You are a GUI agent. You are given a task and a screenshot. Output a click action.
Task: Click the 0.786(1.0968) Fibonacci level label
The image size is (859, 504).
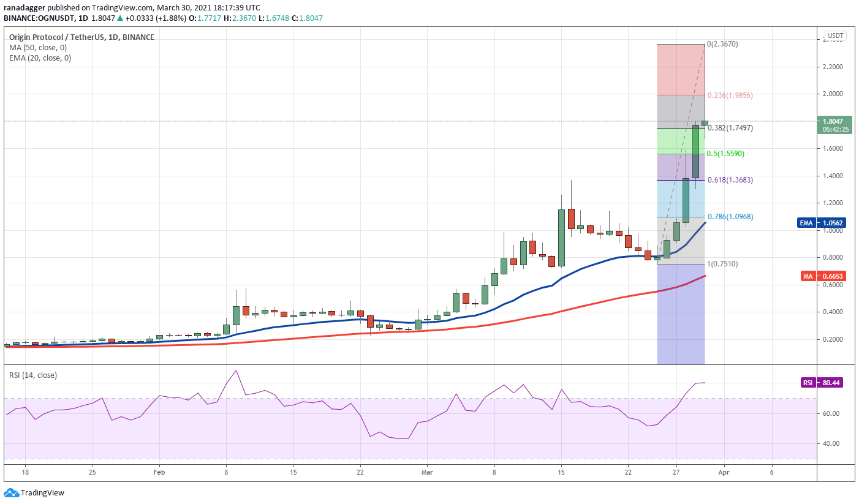(x=730, y=217)
